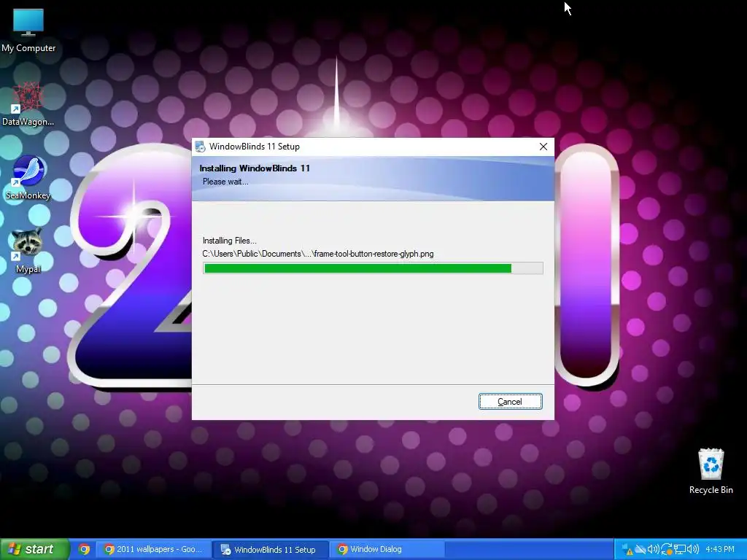This screenshot has width=747, height=560.
Task: Activate the WindowBlinds 11 Setup taskbar button
Action: (270, 549)
